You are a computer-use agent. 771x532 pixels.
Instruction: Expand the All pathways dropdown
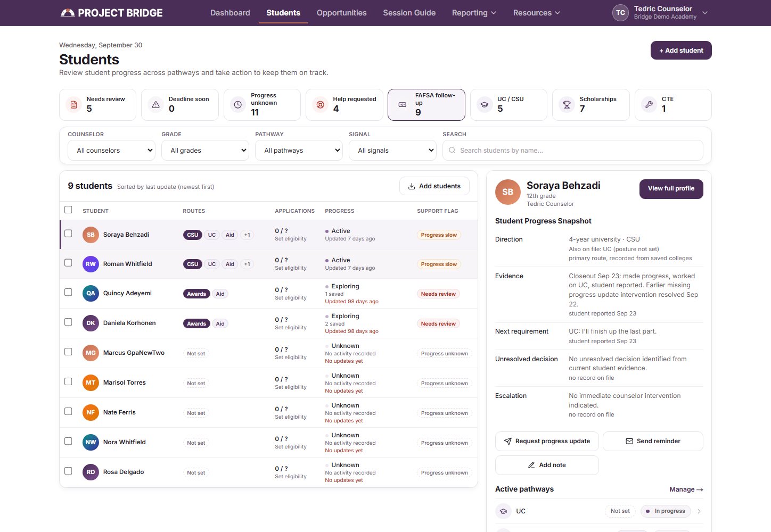point(299,151)
